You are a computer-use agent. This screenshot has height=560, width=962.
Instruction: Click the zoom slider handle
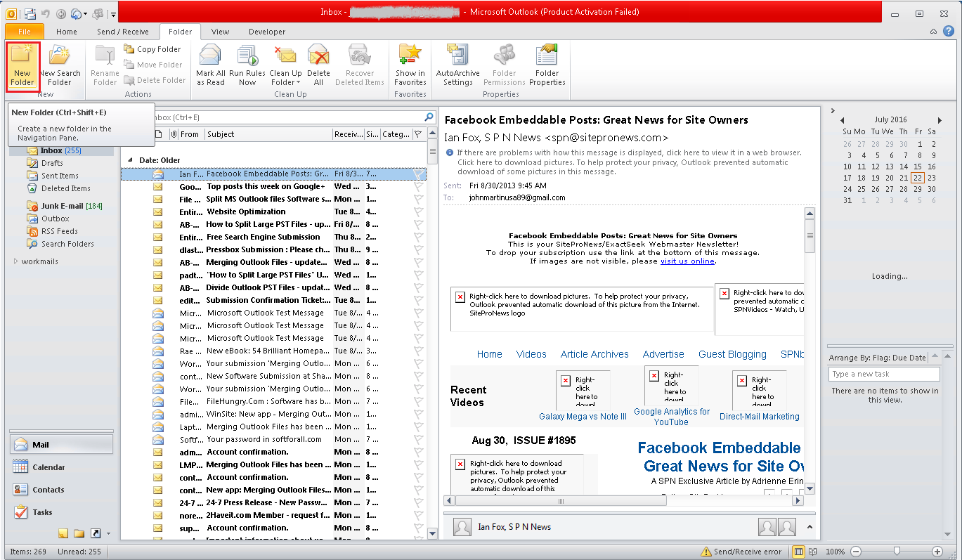[x=896, y=552]
